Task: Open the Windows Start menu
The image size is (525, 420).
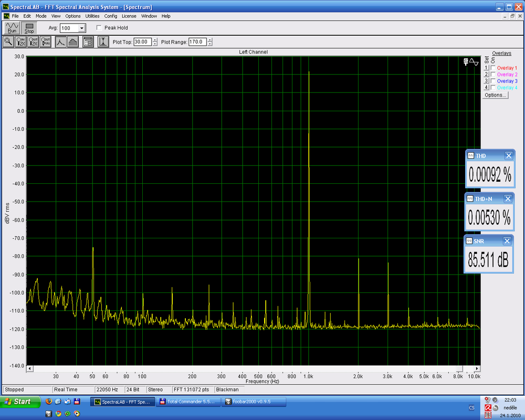Action: [x=20, y=402]
